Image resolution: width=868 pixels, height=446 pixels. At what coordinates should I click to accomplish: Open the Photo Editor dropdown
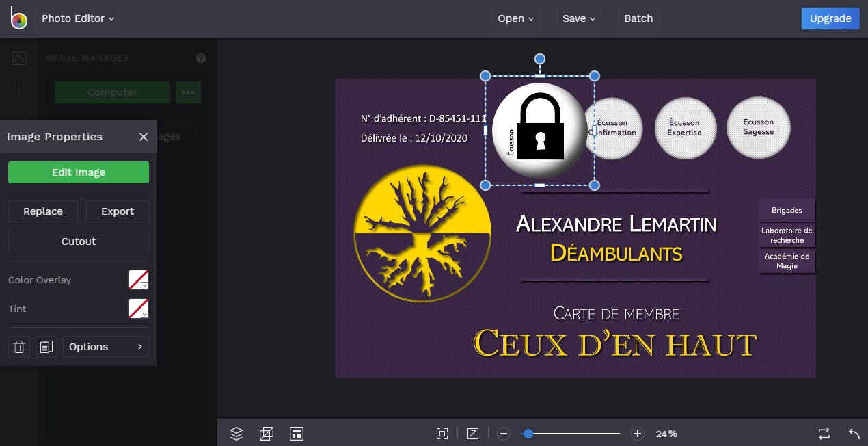point(78,18)
